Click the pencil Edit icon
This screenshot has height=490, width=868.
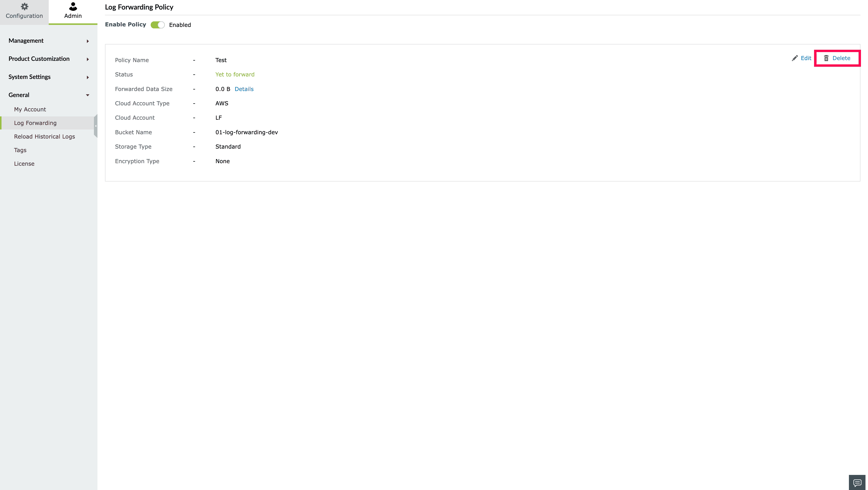tap(795, 58)
